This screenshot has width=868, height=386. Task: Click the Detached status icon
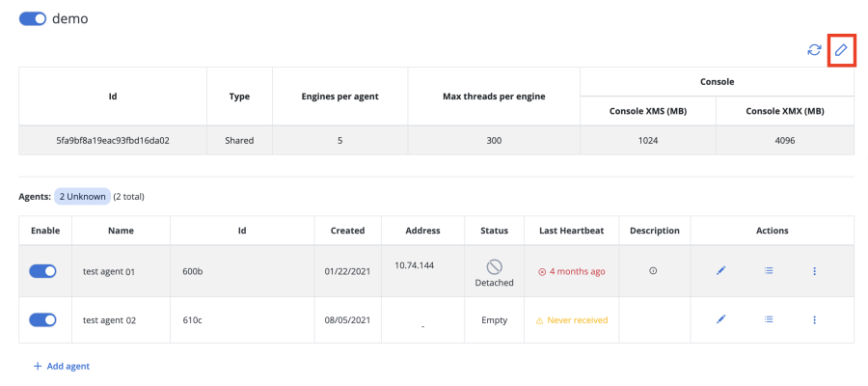tap(494, 265)
